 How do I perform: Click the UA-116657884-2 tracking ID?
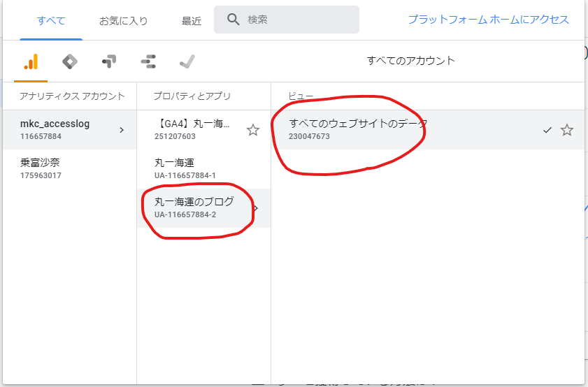click(x=185, y=214)
